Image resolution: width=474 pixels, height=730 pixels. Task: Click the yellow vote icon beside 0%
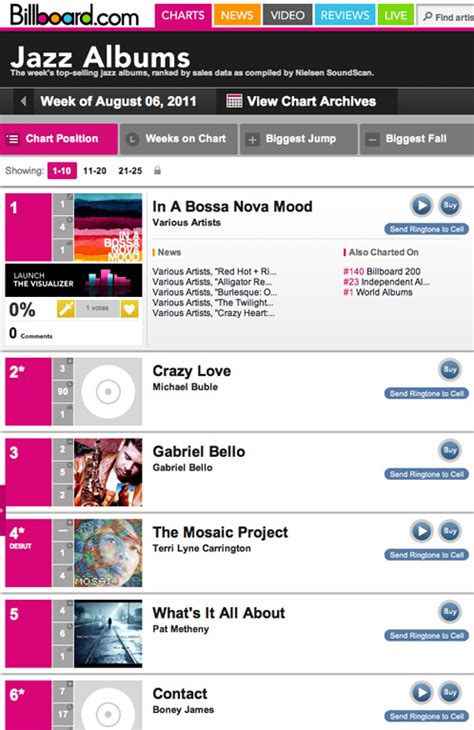coord(66,309)
